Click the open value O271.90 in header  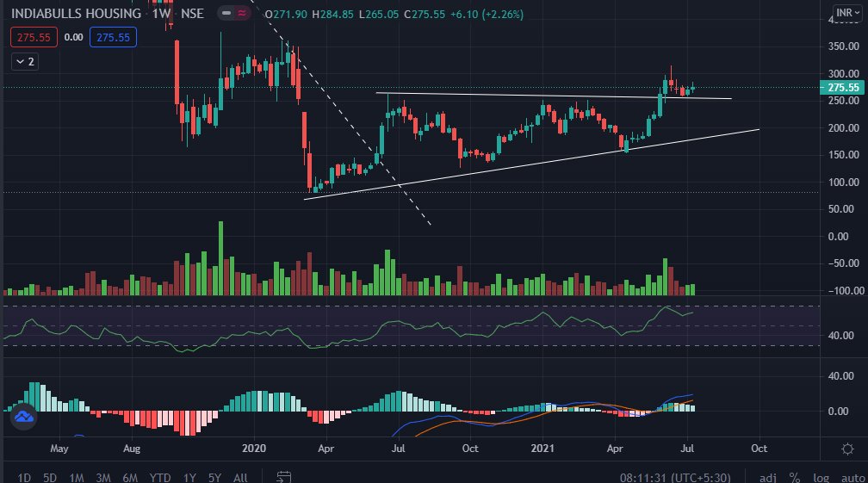click(x=285, y=15)
